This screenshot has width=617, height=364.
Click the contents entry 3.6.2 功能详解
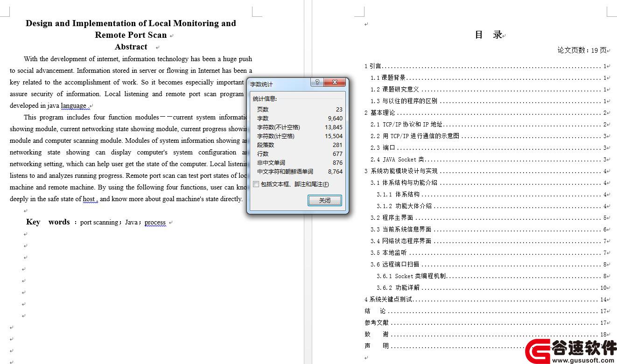[492, 288]
